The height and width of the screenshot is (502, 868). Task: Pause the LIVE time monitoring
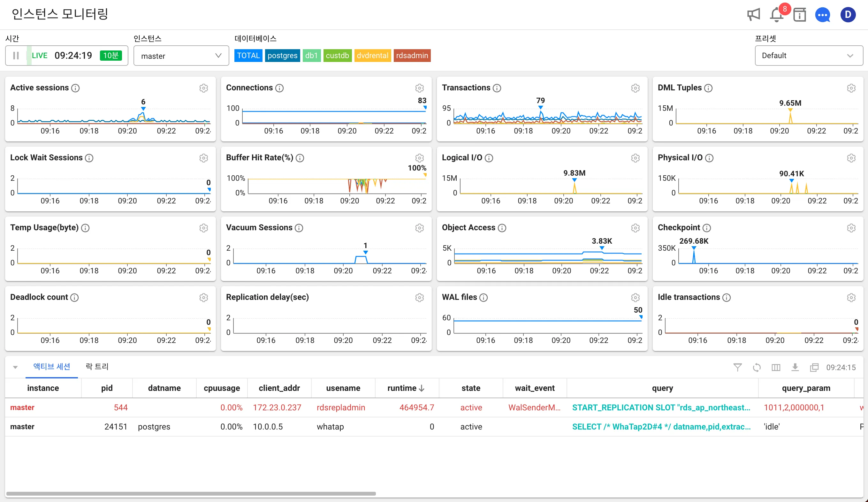16,56
